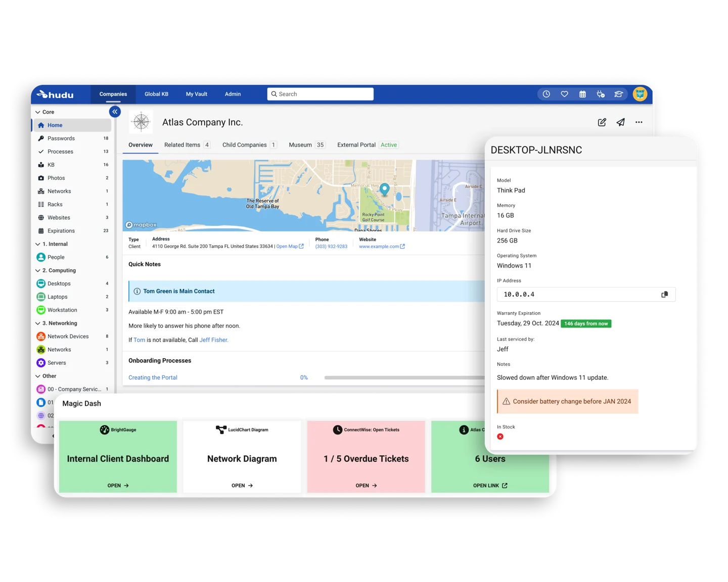Click the 146 days from now badge

586,324
